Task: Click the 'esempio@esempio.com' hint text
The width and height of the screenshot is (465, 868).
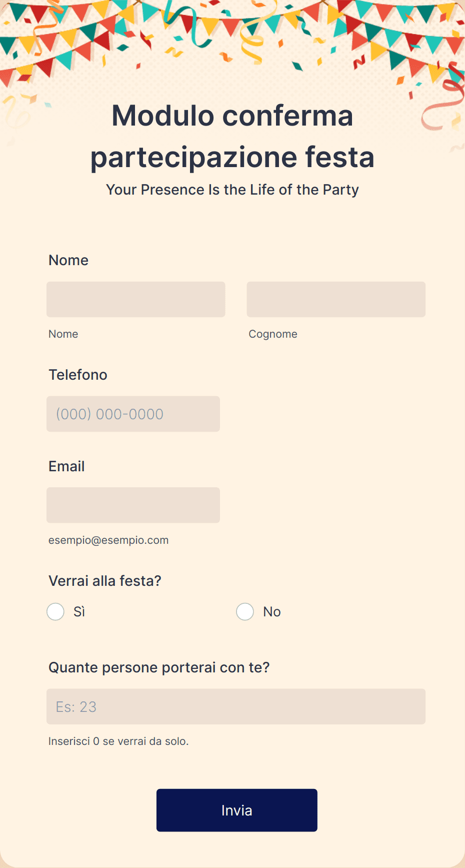Action: (x=108, y=540)
